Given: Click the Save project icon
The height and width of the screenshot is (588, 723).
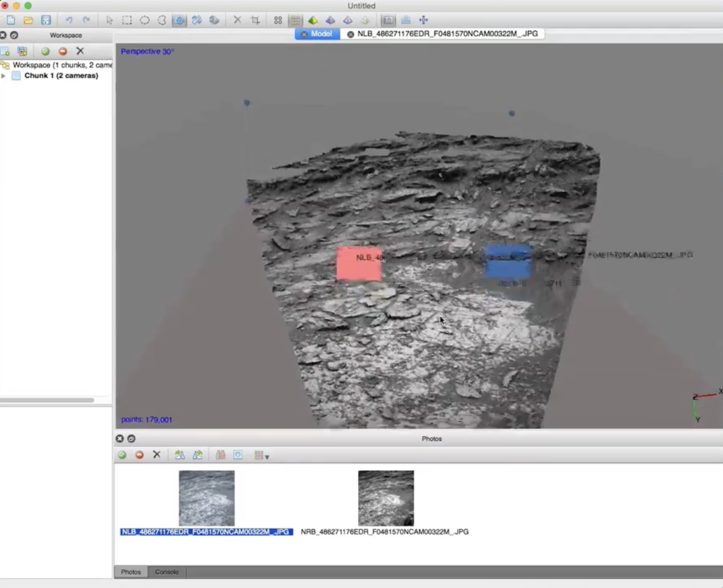Looking at the screenshot, I should (46, 20).
